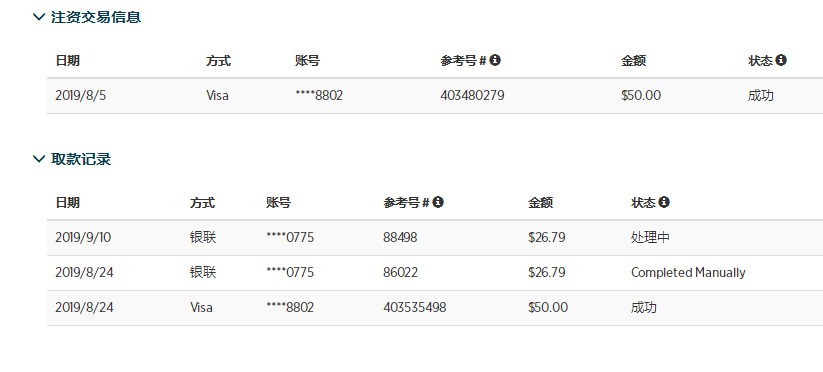Click withdrawal reference number 88498
The width and height of the screenshot is (823, 372).
tap(400, 238)
